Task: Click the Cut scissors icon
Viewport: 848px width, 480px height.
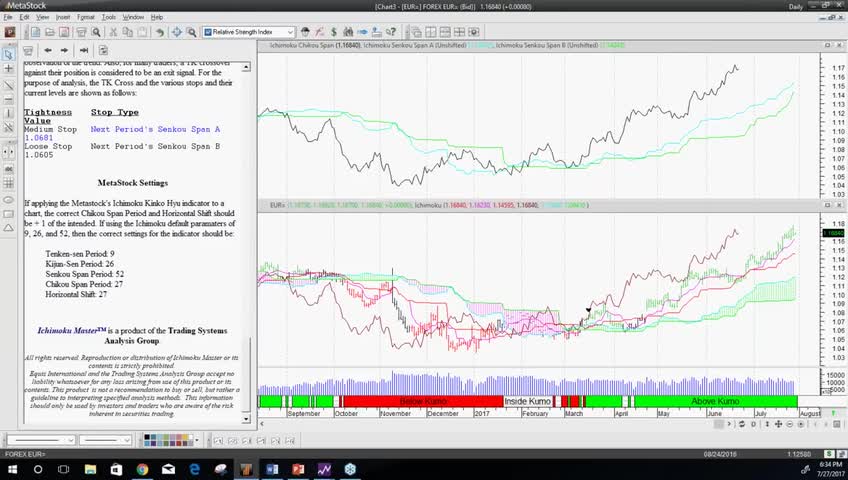Action: pyautogui.click(x=113, y=32)
